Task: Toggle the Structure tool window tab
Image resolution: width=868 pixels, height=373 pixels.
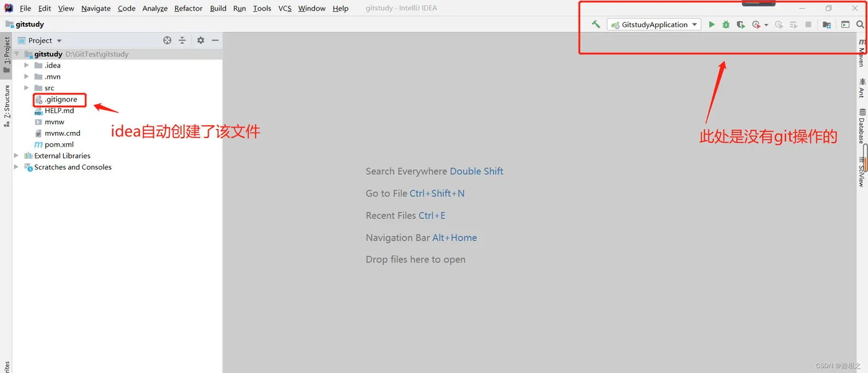Action: pyautogui.click(x=6, y=105)
